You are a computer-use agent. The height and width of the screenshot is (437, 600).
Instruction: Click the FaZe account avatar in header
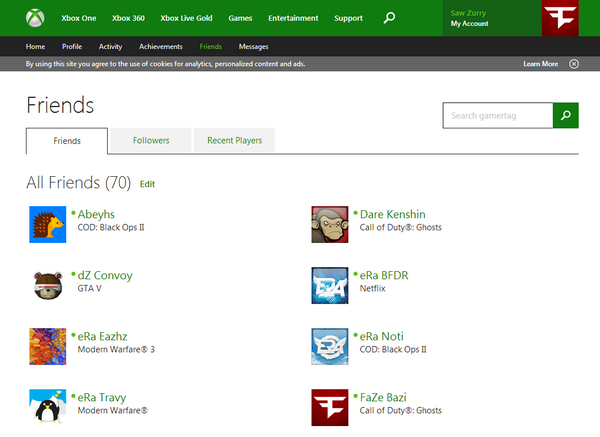point(560,18)
